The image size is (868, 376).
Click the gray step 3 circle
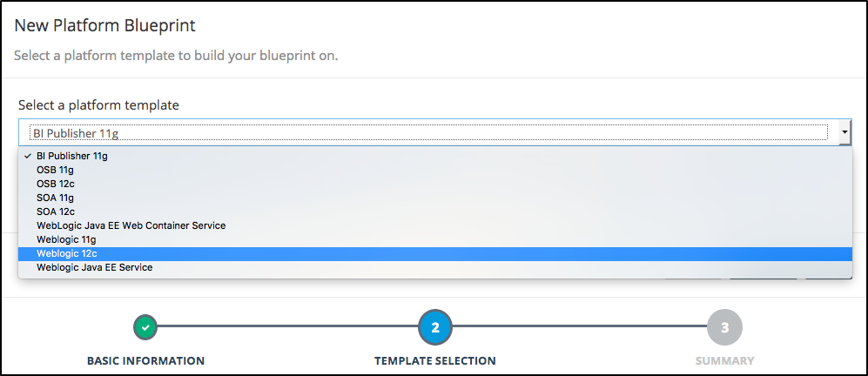724,327
